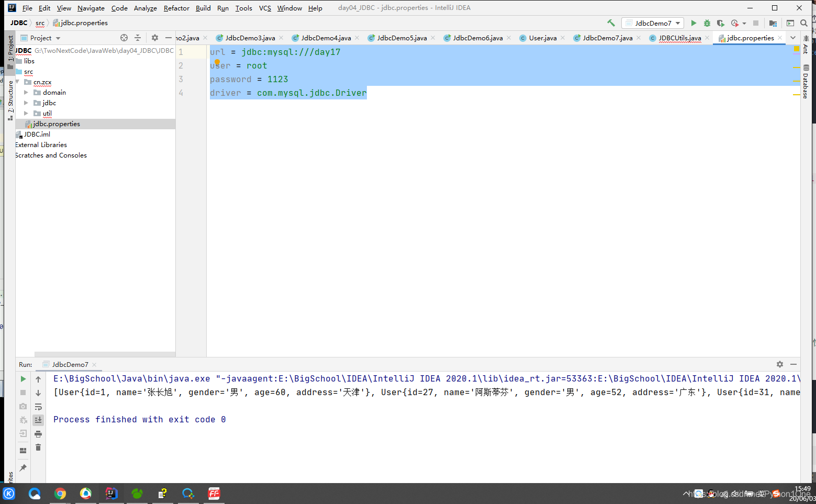Click the run anything window icon
The width and height of the screenshot is (816, 504).
(790, 23)
